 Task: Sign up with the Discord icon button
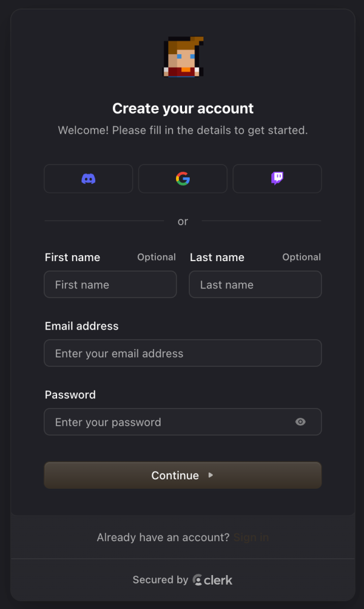pos(89,178)
